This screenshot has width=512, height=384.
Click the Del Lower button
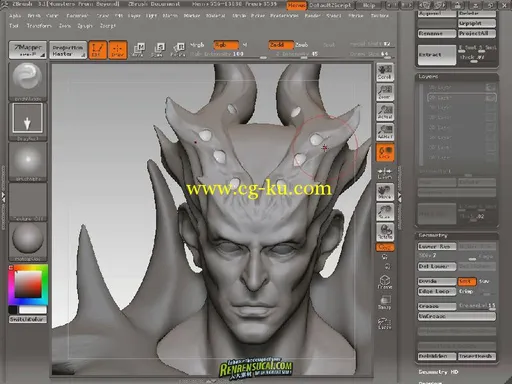click(437, 266)
